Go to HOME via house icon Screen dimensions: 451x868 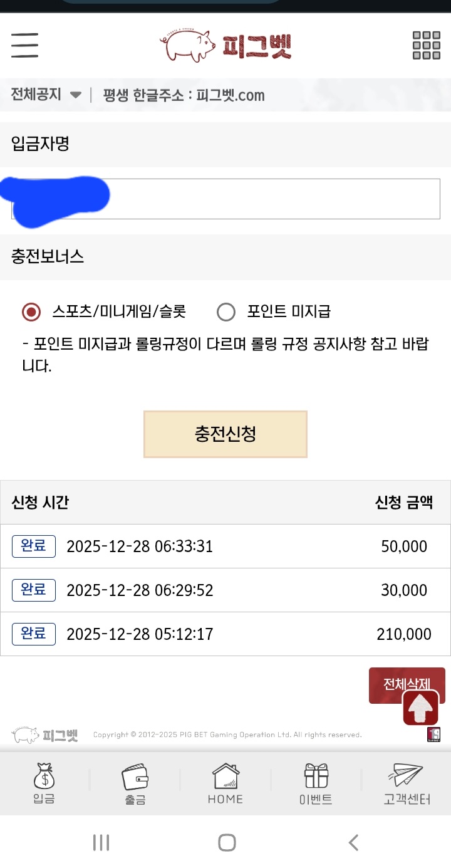pos(225,777)
